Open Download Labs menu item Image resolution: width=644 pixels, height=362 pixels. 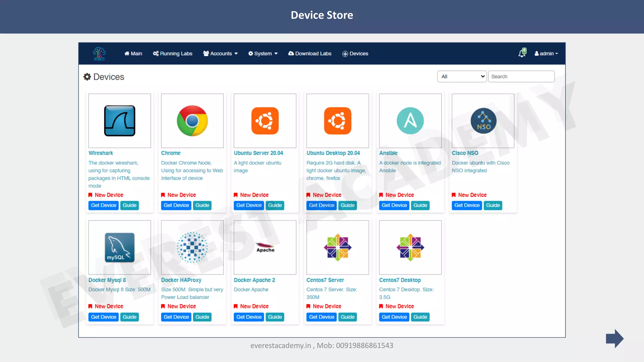pyautogui.click(x=310, y=53)
